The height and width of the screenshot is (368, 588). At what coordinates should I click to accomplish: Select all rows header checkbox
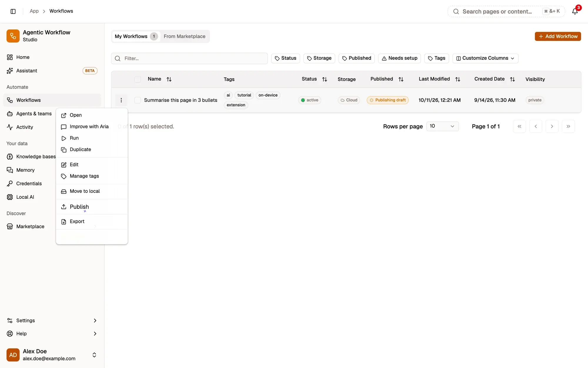click(x=138, y=79)
